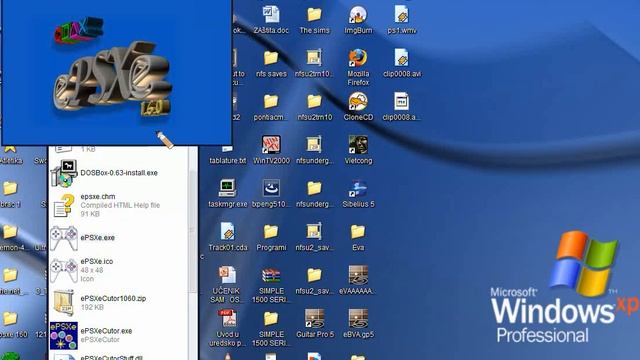Open WinTV2000 shortcut icon
Screen dimensions: 640x360
pos(271,145)
